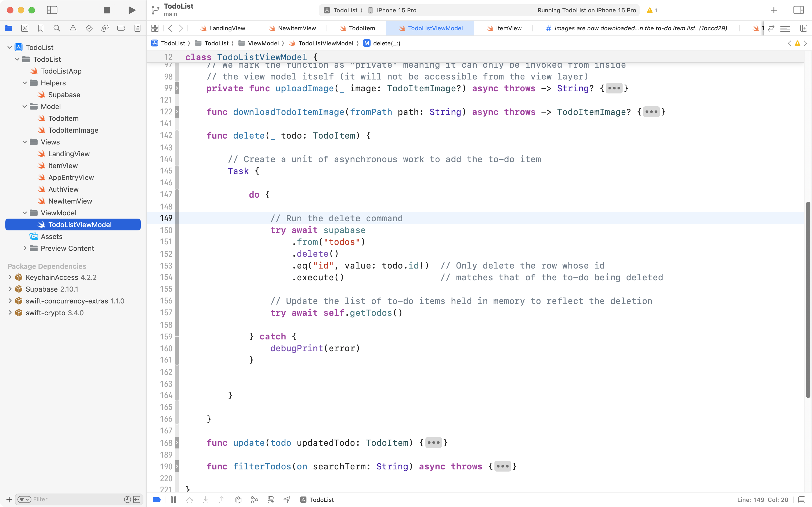Stop the running TodoList app

coord(107,10)
